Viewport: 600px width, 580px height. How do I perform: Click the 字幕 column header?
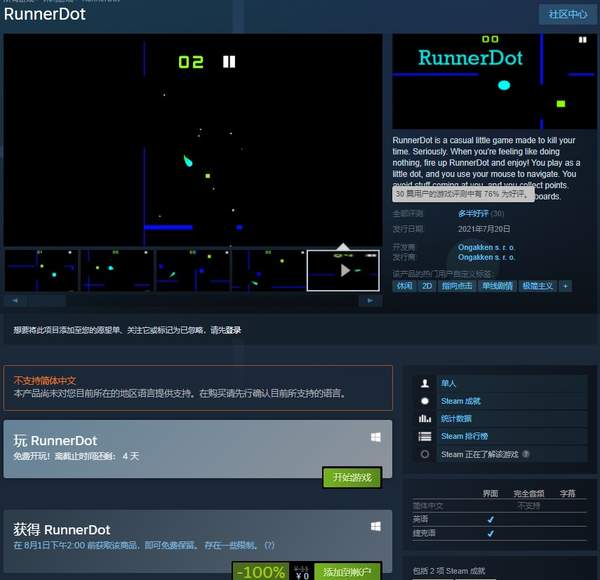coord(567,494)
